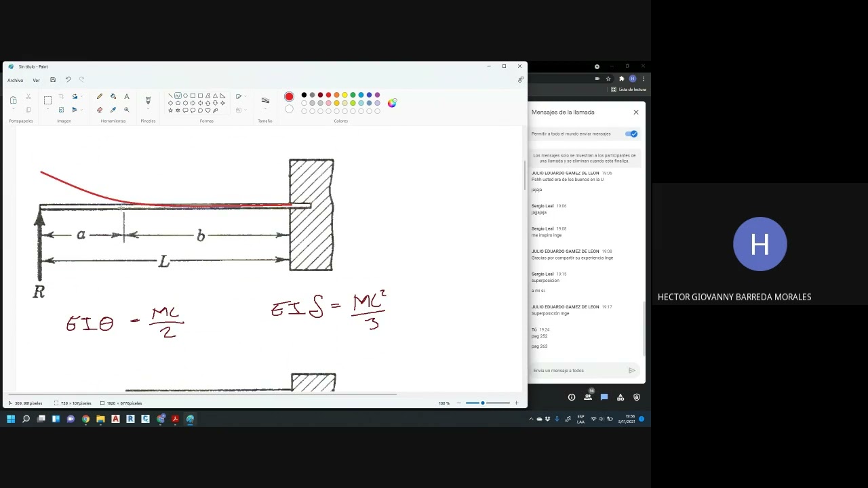
Task: Click the zoom slider handle in Paint
Action: point(483,403)
